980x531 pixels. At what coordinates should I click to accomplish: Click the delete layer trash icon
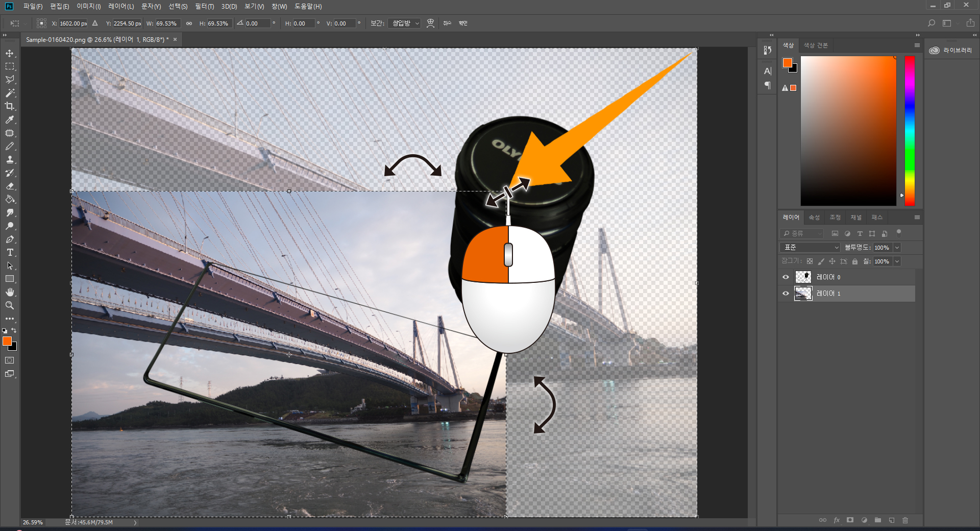[905, 520]
